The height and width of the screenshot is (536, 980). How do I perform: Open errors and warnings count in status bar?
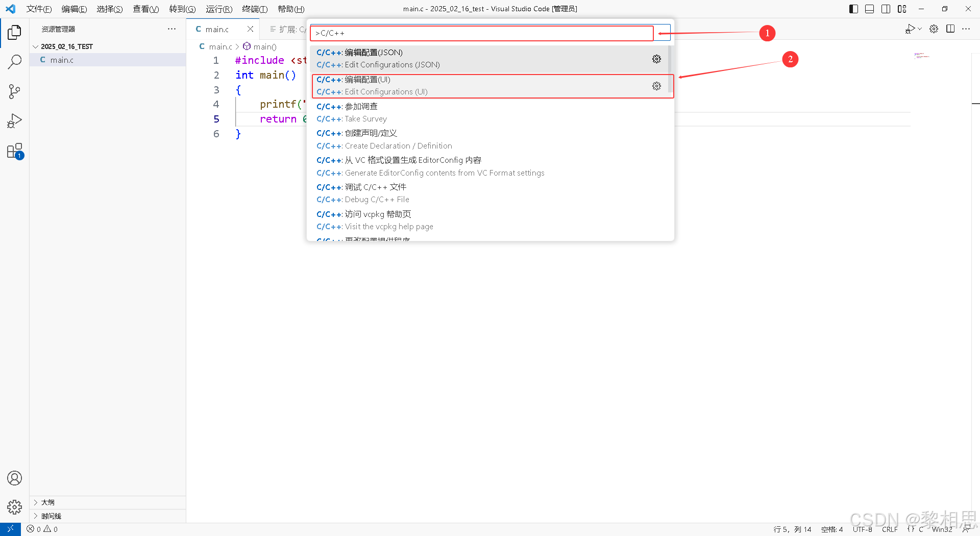coord(42,529)
